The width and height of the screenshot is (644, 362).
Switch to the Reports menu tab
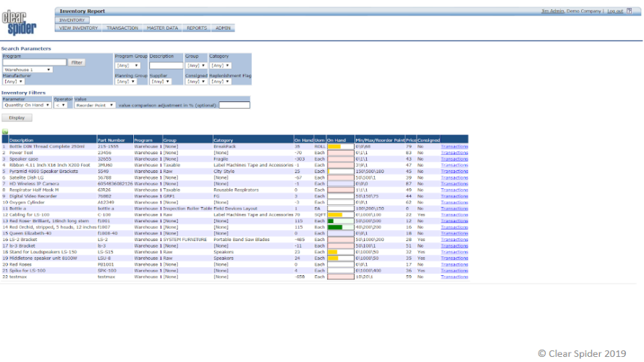(197, 28)
